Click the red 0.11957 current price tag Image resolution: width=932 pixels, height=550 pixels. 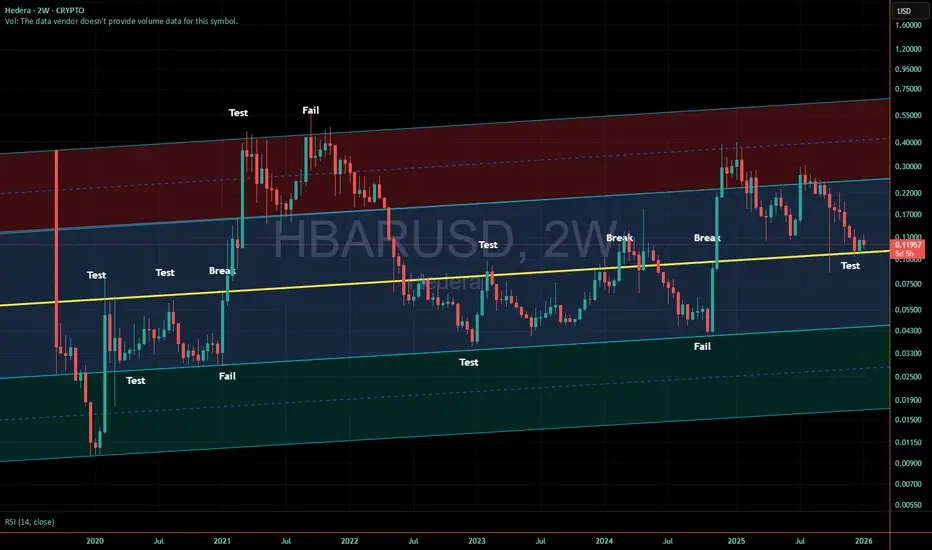908,249
